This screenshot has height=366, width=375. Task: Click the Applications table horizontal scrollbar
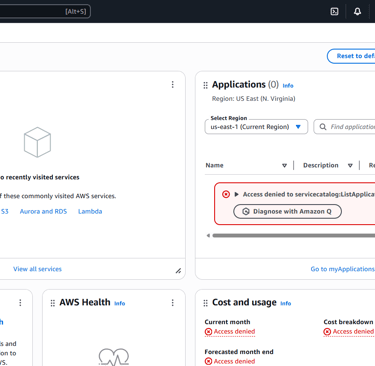293,236
